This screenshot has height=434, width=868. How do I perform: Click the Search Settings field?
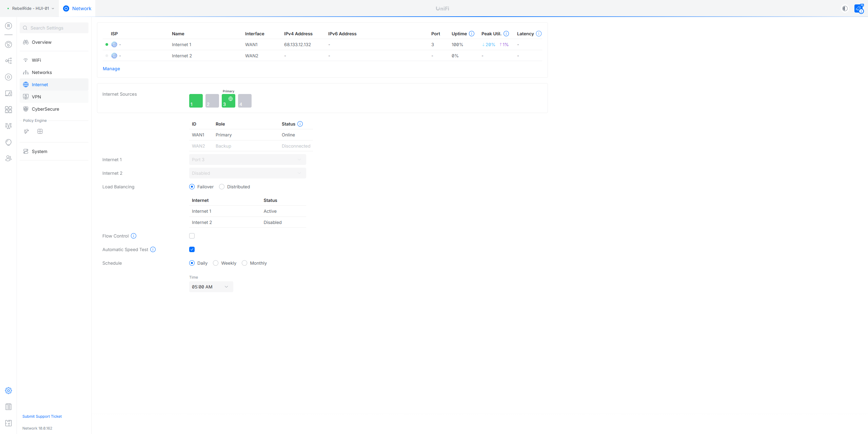[54, 28]
